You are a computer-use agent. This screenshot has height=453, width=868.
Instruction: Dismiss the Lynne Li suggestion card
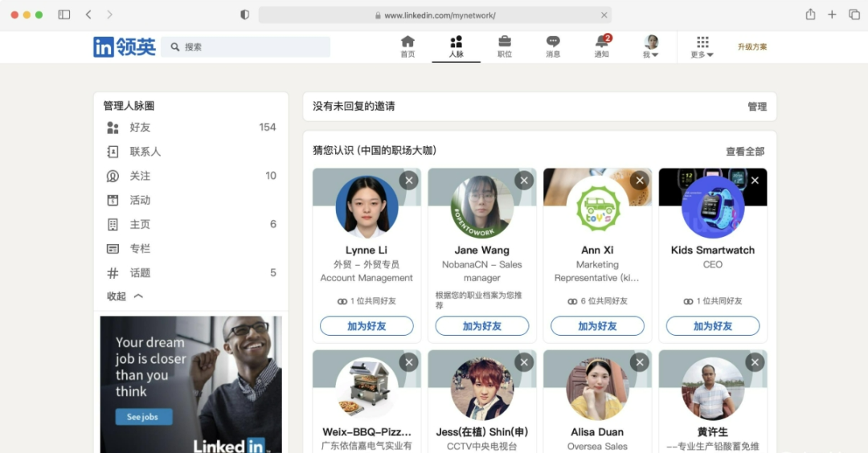point(408,180)
